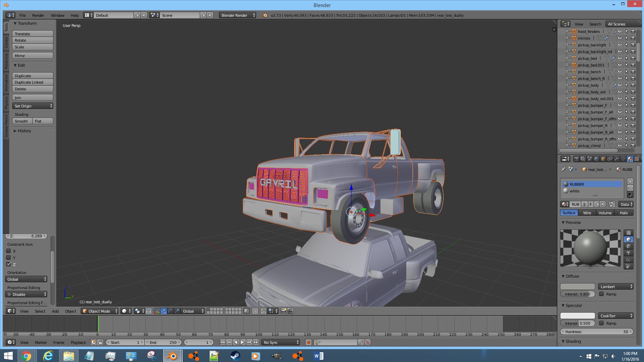Pin the properties context (pushpin icon)
Image resolution: width=644 pixels, height=362 pixels.
563,169
